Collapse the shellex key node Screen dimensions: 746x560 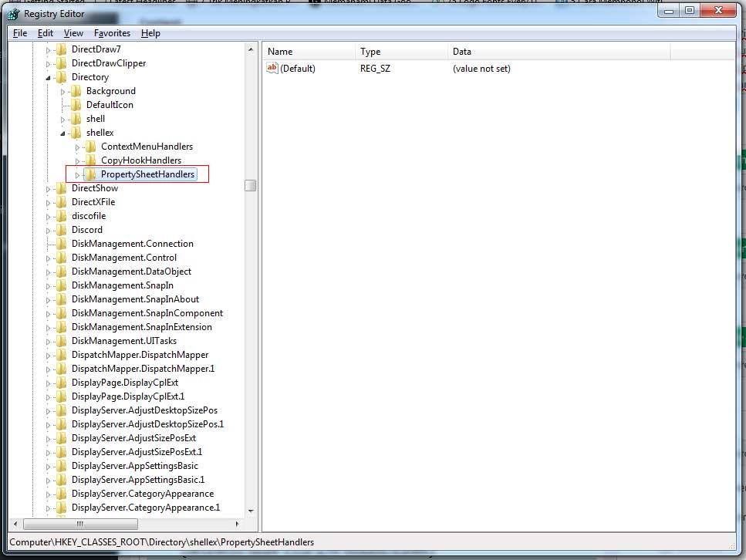point(63,133)
